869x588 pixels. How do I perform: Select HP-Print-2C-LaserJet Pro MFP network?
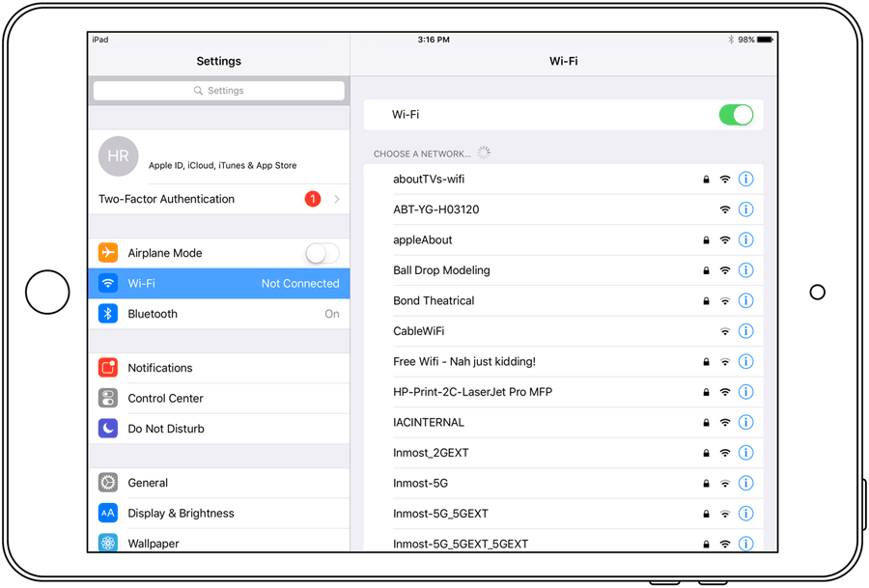click(x=563, y=392)
